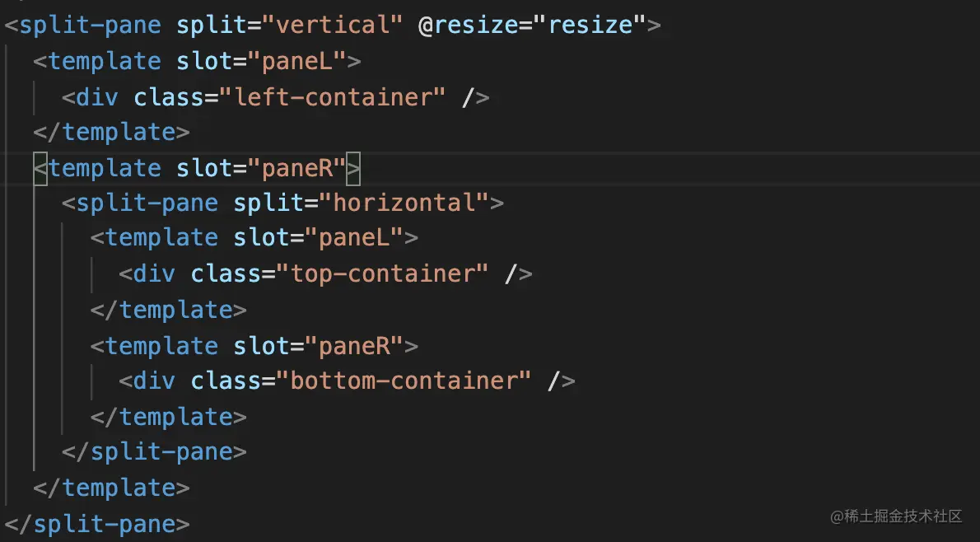The height and width of the screenshot is (542, 980).
Task: Click the div tag name on the top-container line
Action: 154,273
